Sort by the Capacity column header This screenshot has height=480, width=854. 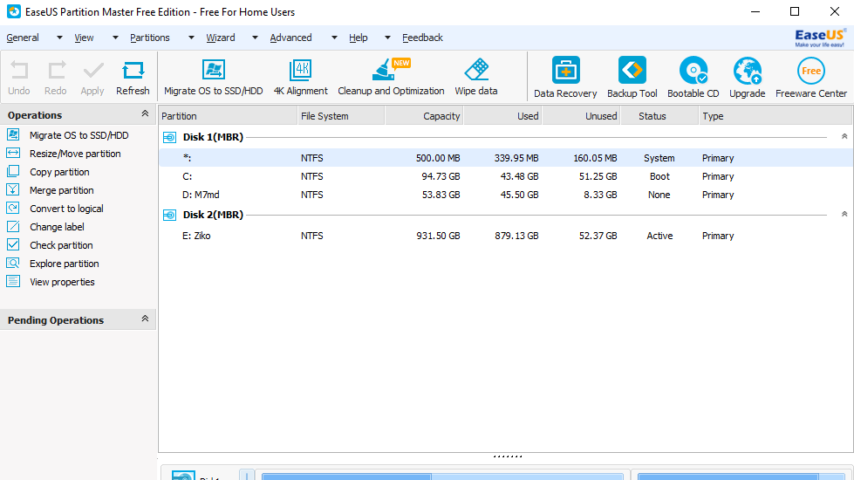click(x=424, y=116)
